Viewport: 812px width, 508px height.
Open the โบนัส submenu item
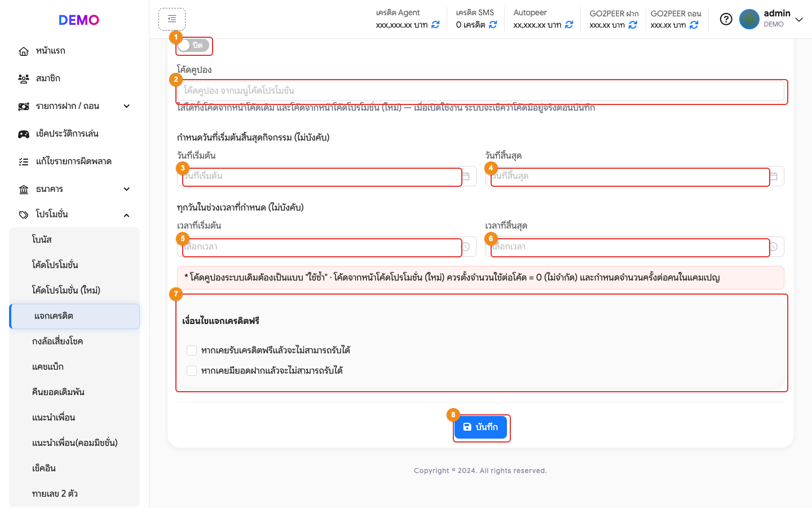coord(74,240)
